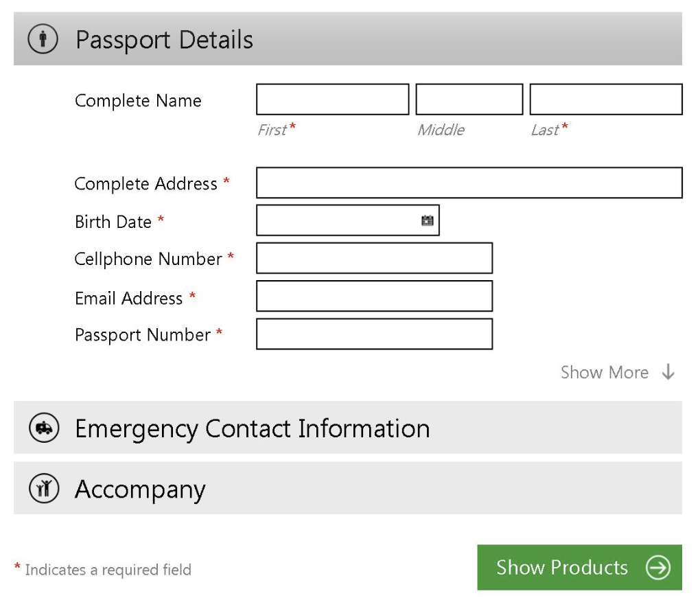700x611 pixels.
Task: Click the arrow circle icon on Show Products
Action: point(657,568)
